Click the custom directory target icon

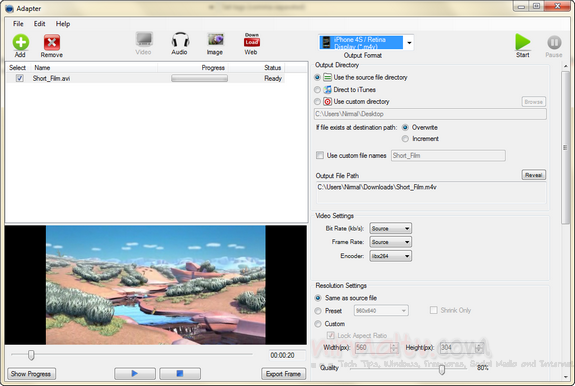pos(327,102)
